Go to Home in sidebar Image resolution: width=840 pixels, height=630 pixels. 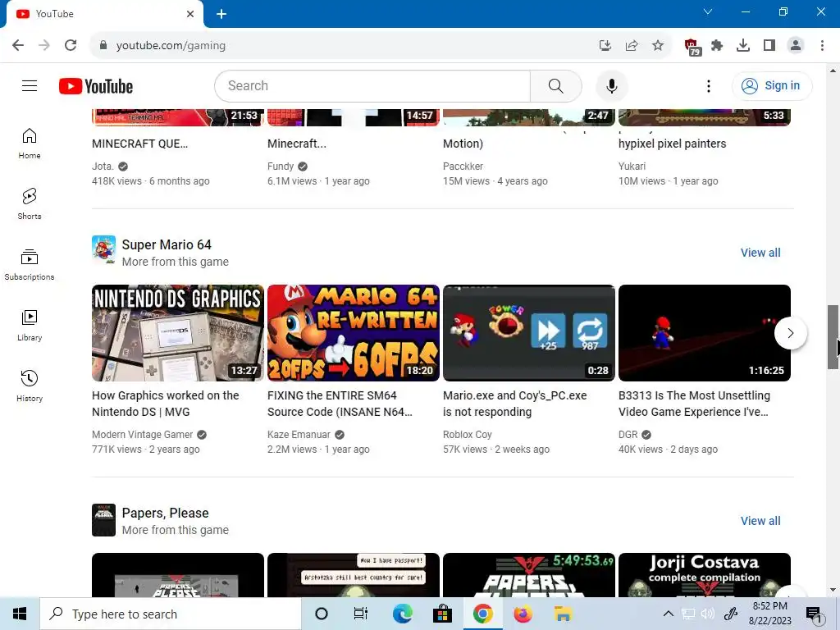[x=30, y=144]
